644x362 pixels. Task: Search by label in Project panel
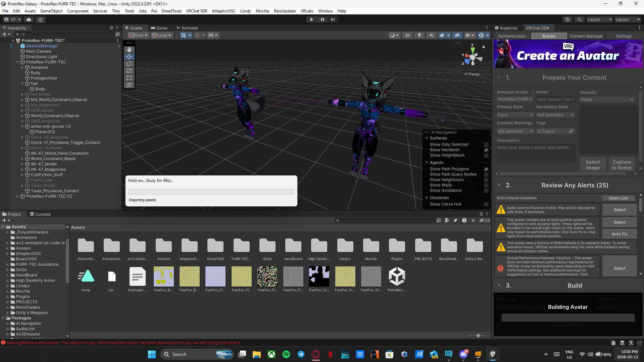click(x=455, y=220)
